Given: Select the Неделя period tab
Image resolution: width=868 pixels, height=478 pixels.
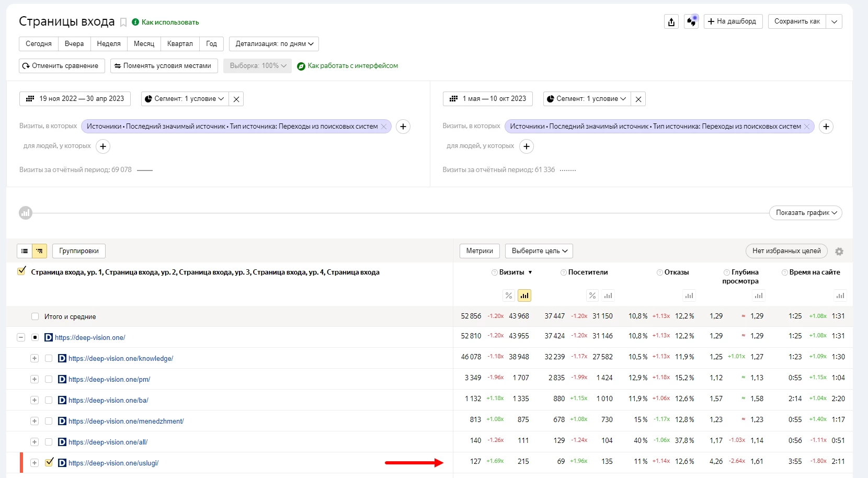Looking at the screenshot, I should [x=109, y=44].
